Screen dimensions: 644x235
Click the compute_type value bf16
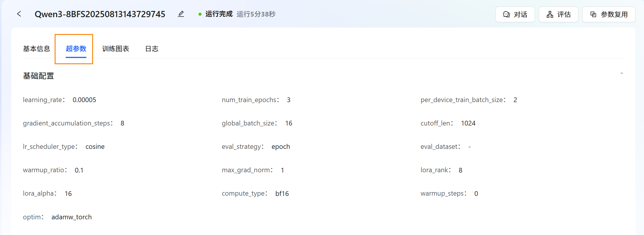(282, 194)
